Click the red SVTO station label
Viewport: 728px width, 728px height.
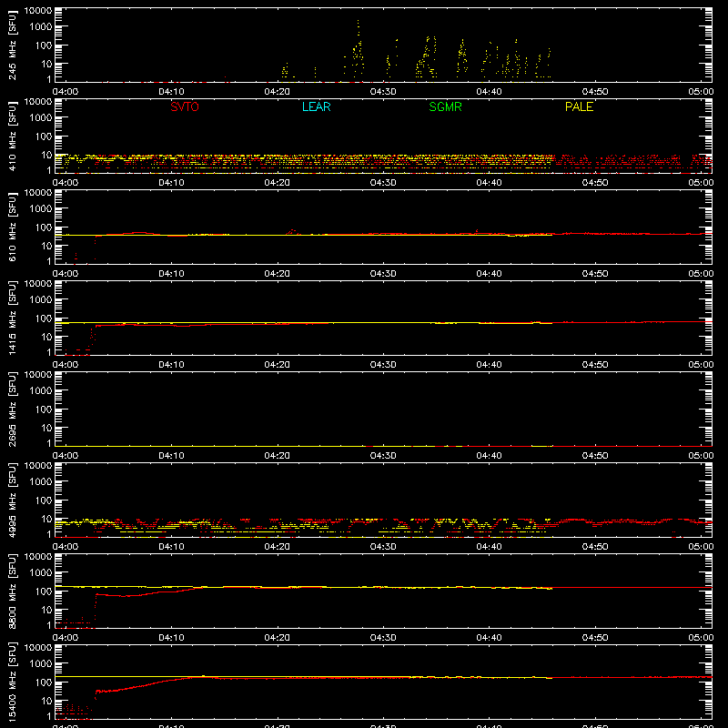tap(185, 106)
